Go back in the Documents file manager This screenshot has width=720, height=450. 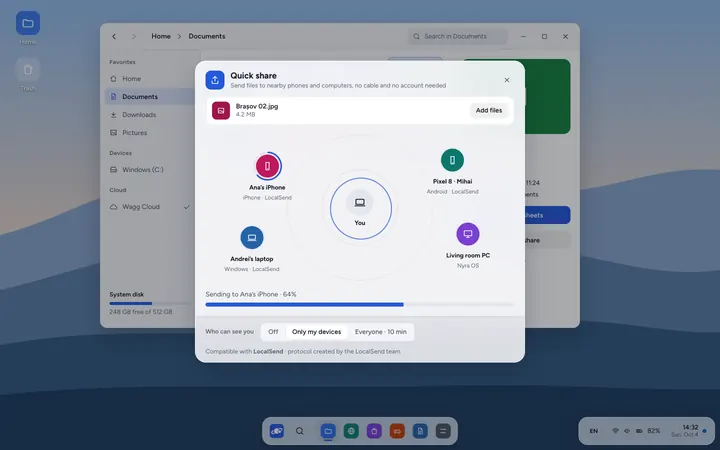pos(114,36)
